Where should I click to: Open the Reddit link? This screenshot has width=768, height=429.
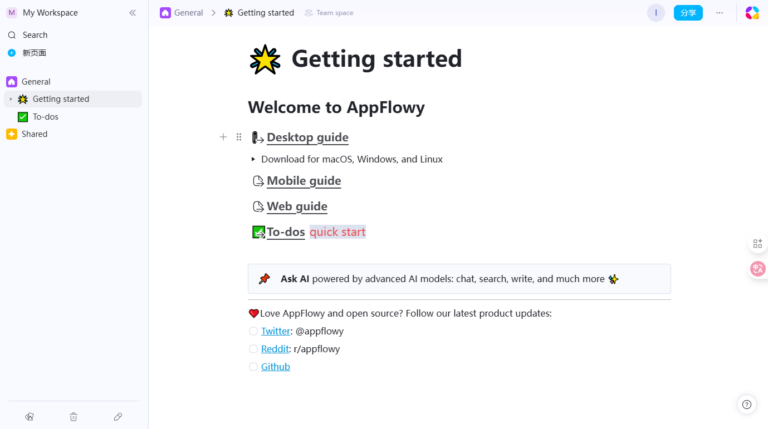(275, 349)
